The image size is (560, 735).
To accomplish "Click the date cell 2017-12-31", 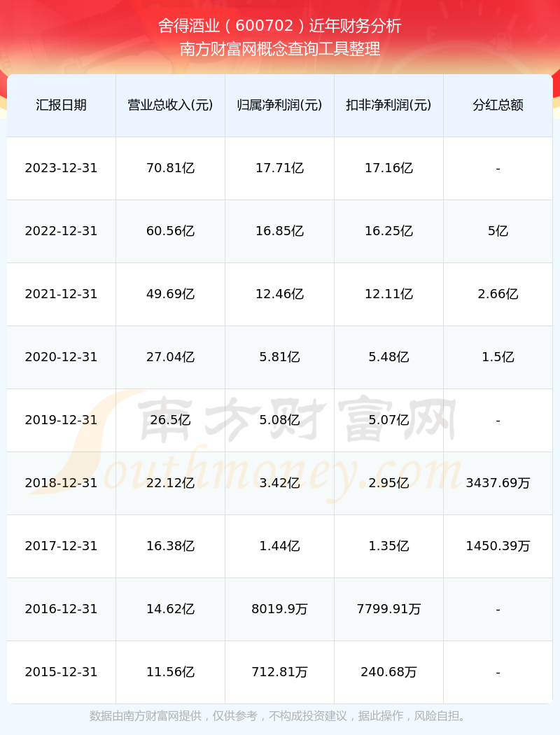I will [x=61, y=546].
